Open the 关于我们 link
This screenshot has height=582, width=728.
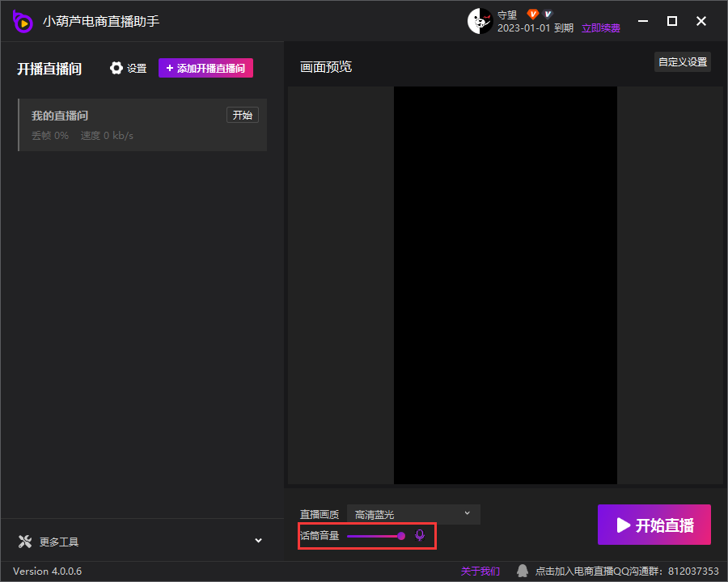(480, 571)
